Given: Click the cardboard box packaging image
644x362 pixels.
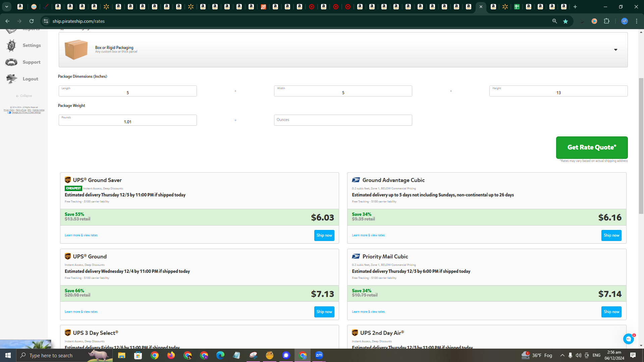Looking at the screenshot, I should pos(76,50).
